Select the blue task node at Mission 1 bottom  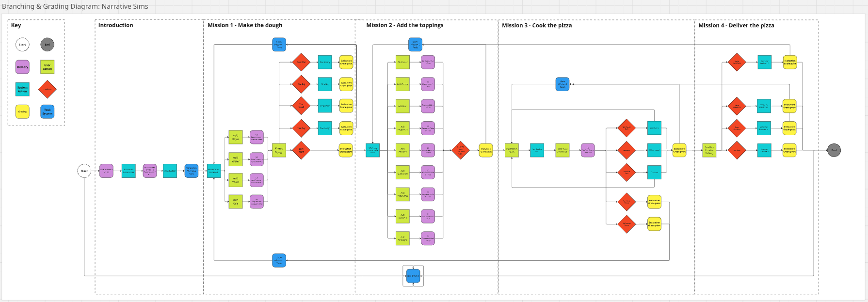(279, 260)
